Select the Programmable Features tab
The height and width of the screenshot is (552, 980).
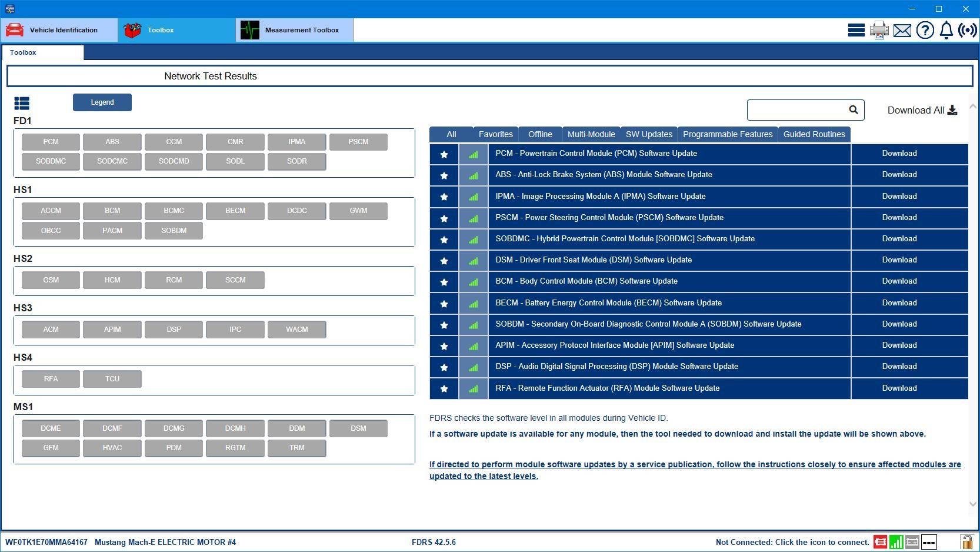click(728, 134)
